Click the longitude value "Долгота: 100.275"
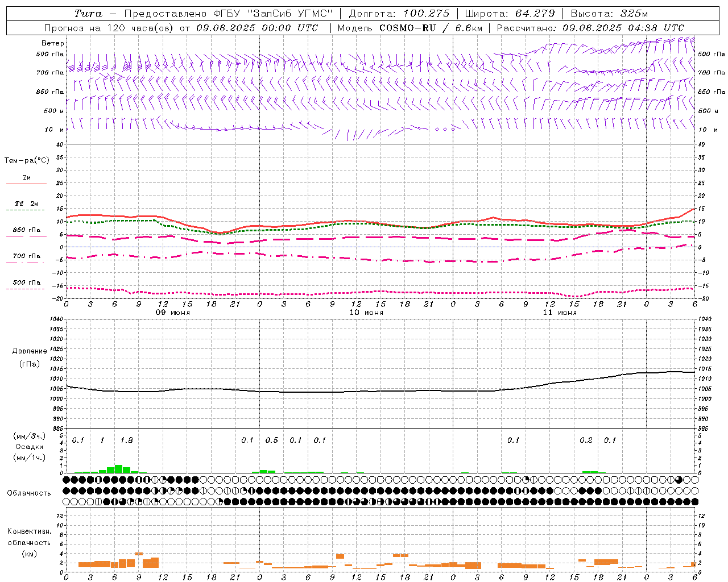728x582 pixels. [399, 14]
